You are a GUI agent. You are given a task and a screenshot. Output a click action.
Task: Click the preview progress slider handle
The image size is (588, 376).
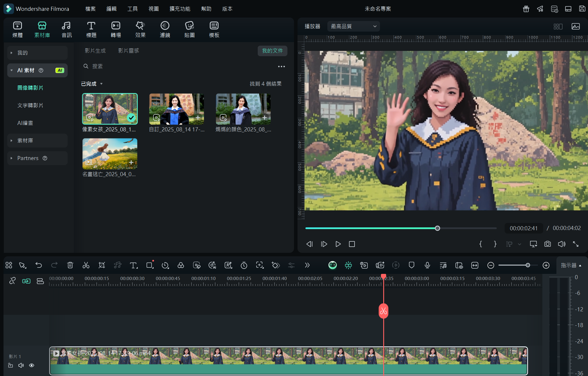[x=437, y=228]
